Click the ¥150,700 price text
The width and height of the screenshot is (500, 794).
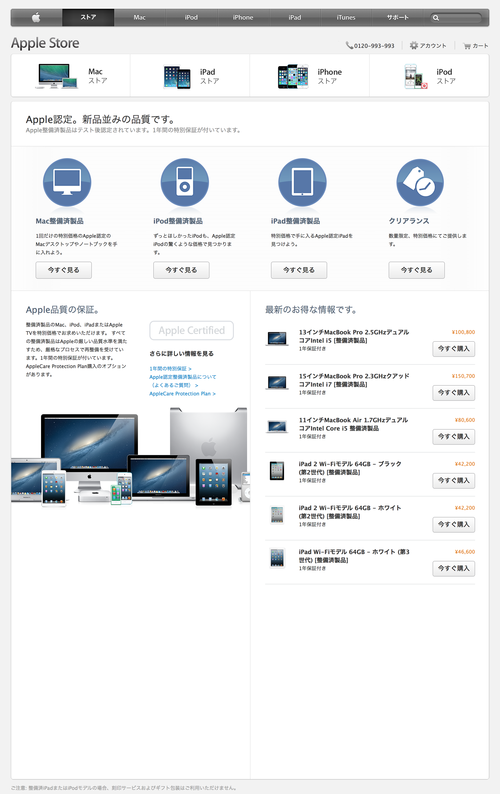coord(463,376)
